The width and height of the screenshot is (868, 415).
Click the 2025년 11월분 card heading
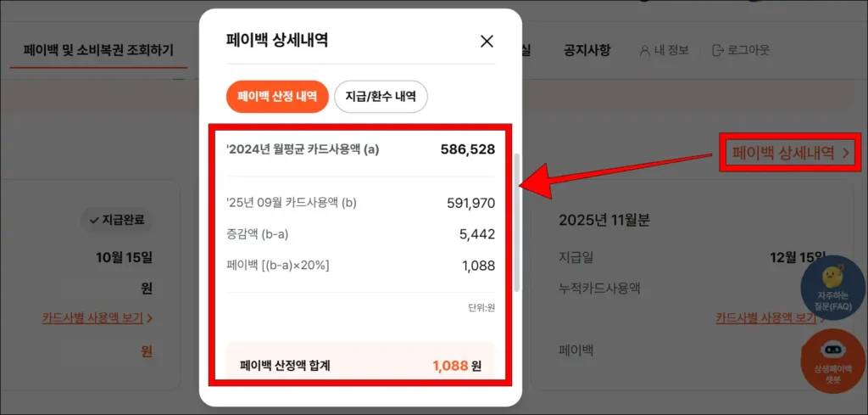[602, 220]
